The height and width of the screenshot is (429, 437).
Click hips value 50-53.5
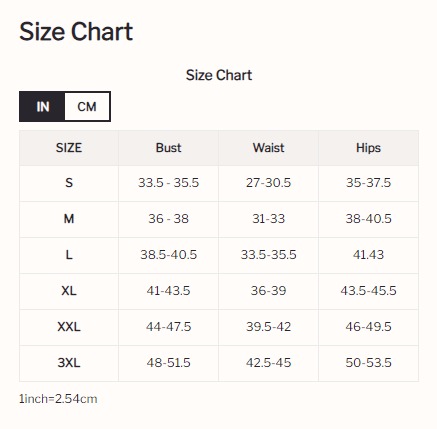point(368,363)
